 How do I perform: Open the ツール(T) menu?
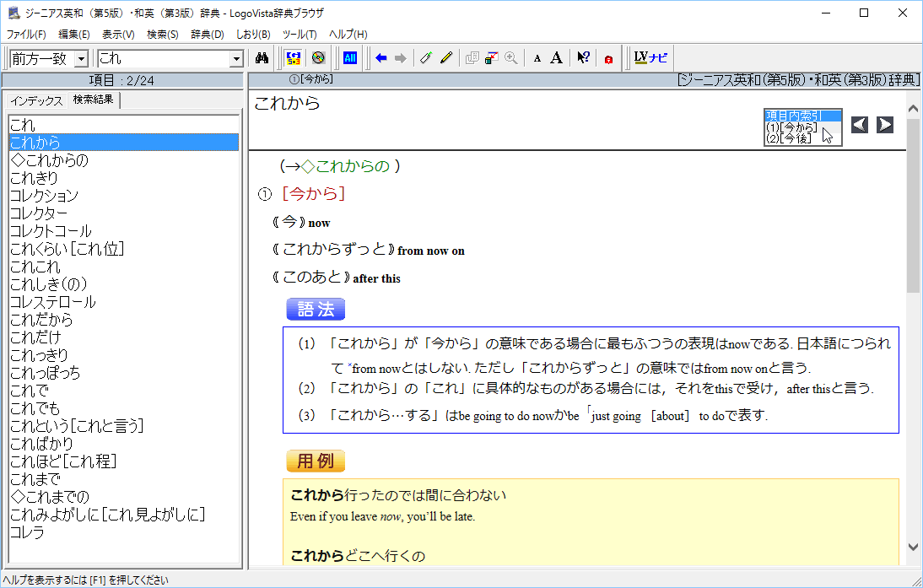point(299,35)
